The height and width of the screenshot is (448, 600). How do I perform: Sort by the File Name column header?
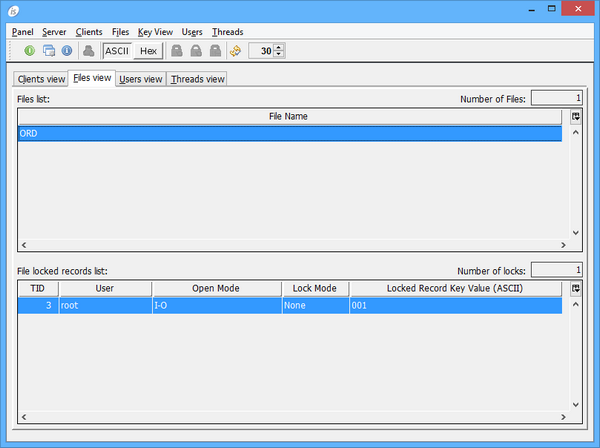coord(289,116)
